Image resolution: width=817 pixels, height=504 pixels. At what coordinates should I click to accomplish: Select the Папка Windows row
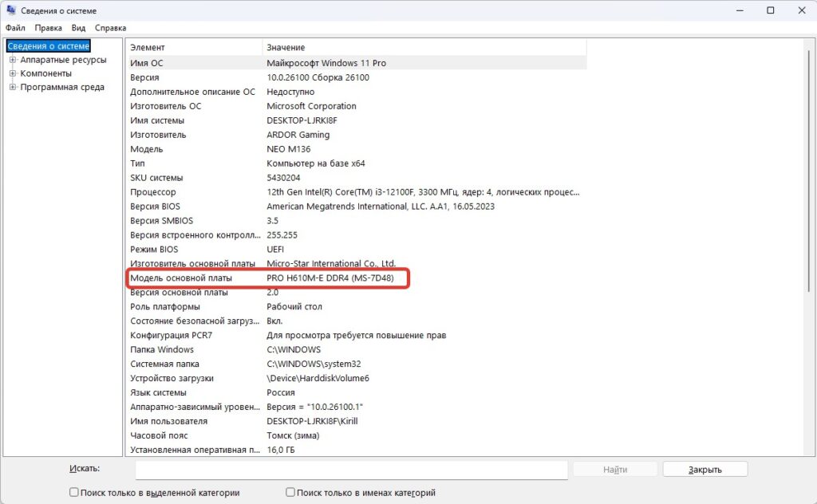357,349
